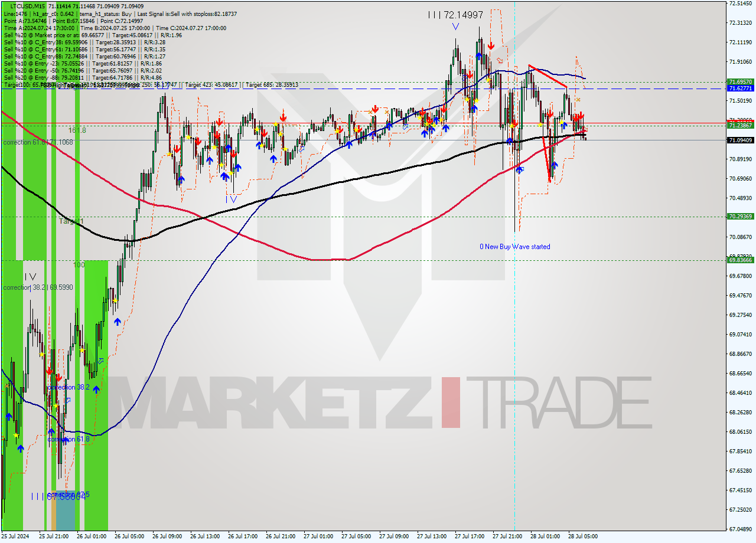The width and height of the screenshot is (756, 543).
Task: Click the green 70.29369 price tag
Action: click(x=740, y=217)
